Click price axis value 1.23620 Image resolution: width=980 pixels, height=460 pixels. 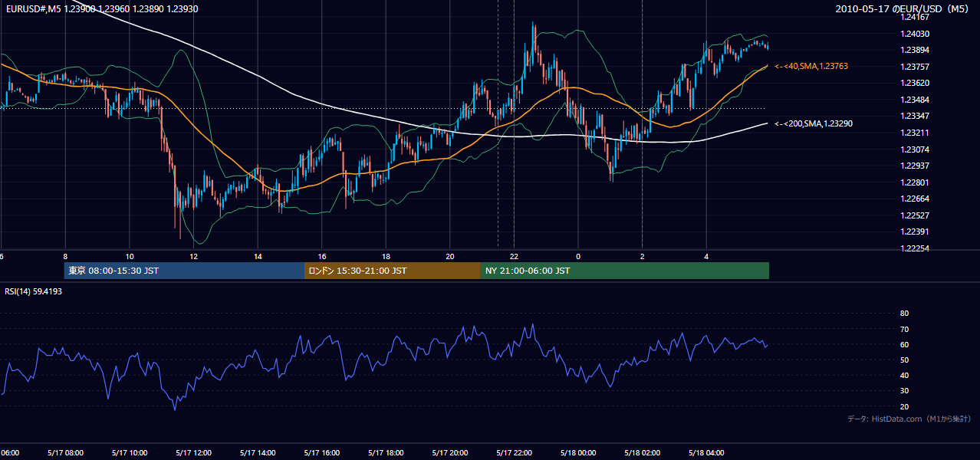click(915, 83)
